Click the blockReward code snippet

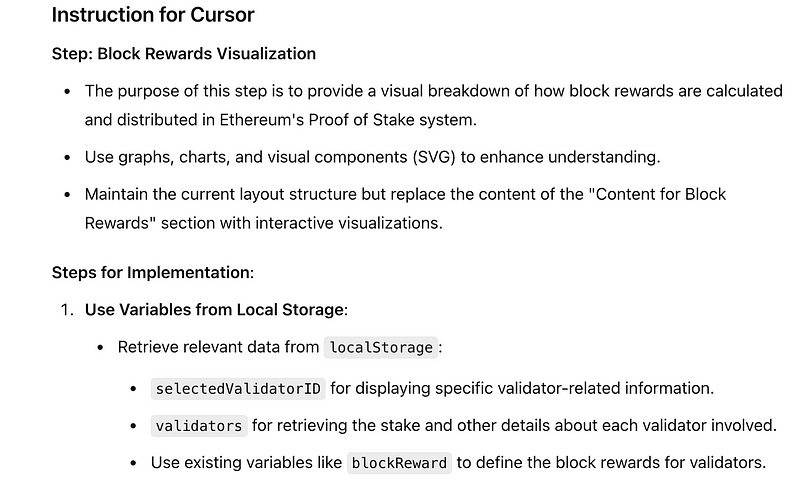pos(400,463)
